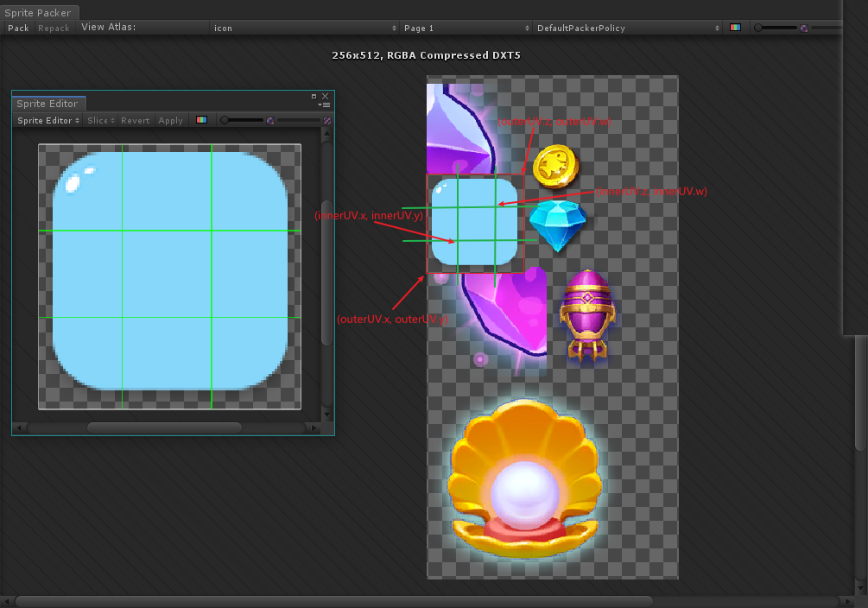Viewport: 868px width, 608px height.
Task: Close the floating Sprite Editor window
Action: 326,96
